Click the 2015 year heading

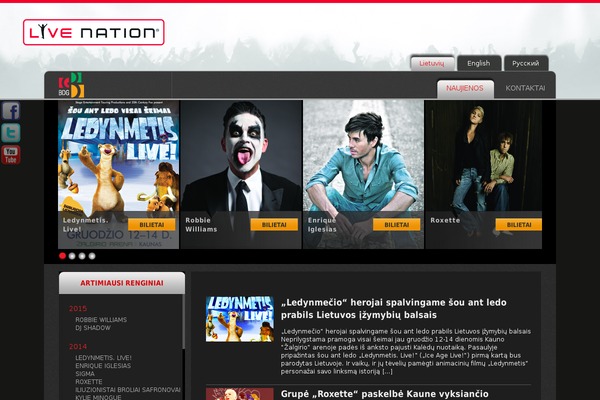(78, 309)
